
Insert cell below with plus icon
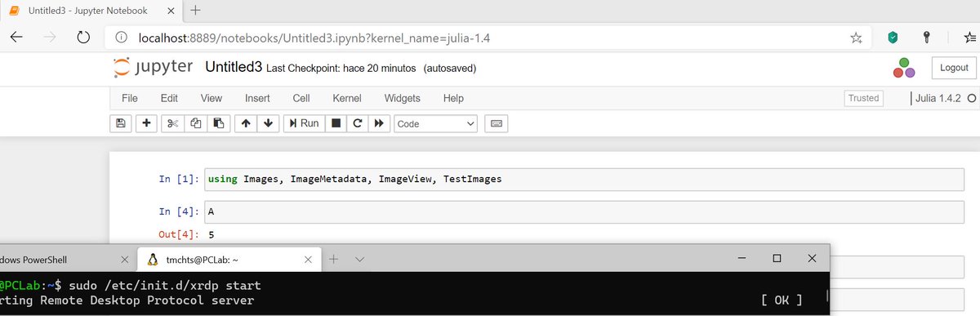(x=146, y=123)
